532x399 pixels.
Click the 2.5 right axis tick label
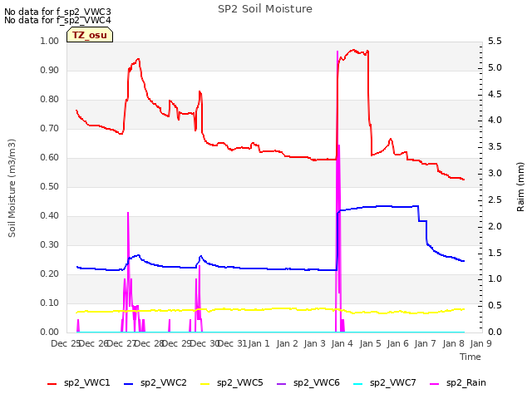tap(495, 199)
